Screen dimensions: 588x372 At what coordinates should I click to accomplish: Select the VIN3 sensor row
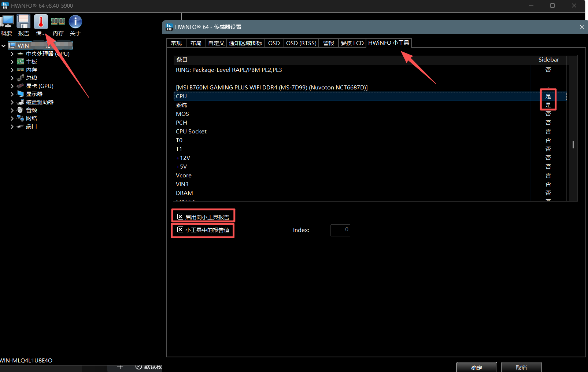point(370,184)
